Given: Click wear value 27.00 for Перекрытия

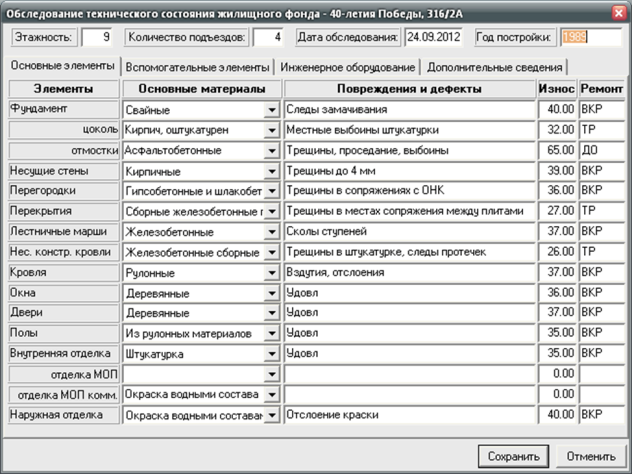Looking at the screenshot, I should coord(557,211).
